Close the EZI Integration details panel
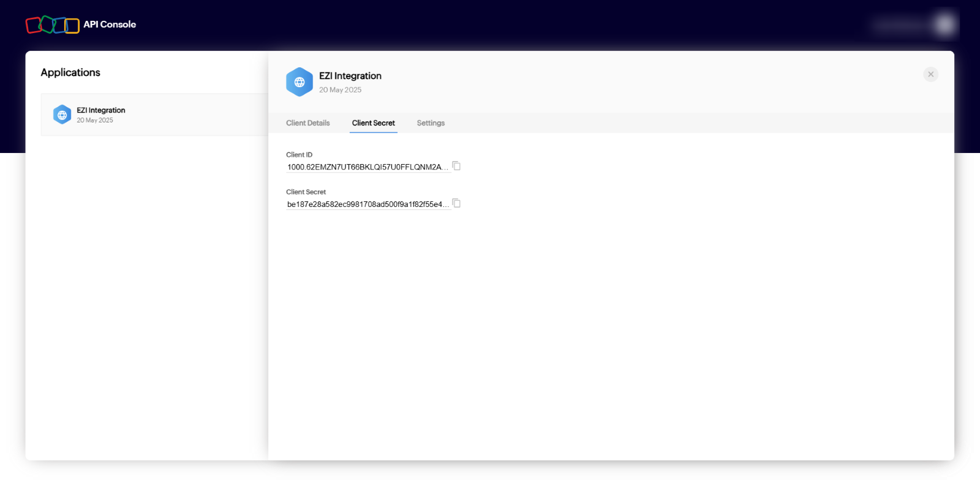 [930, 74]
